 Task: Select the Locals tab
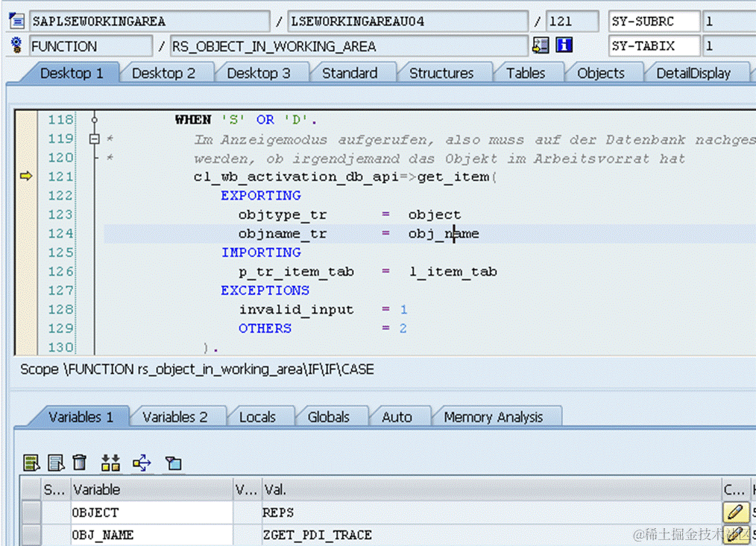(x=257, y=417)
